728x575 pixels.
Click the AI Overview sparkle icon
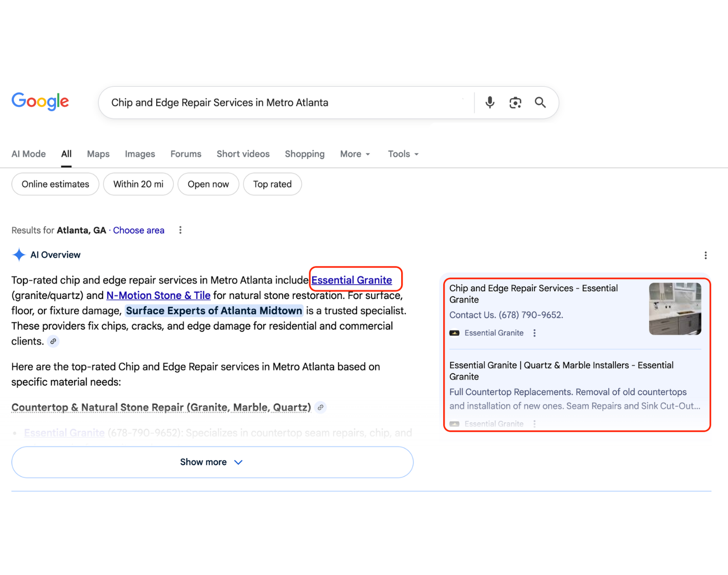point(19,254)
